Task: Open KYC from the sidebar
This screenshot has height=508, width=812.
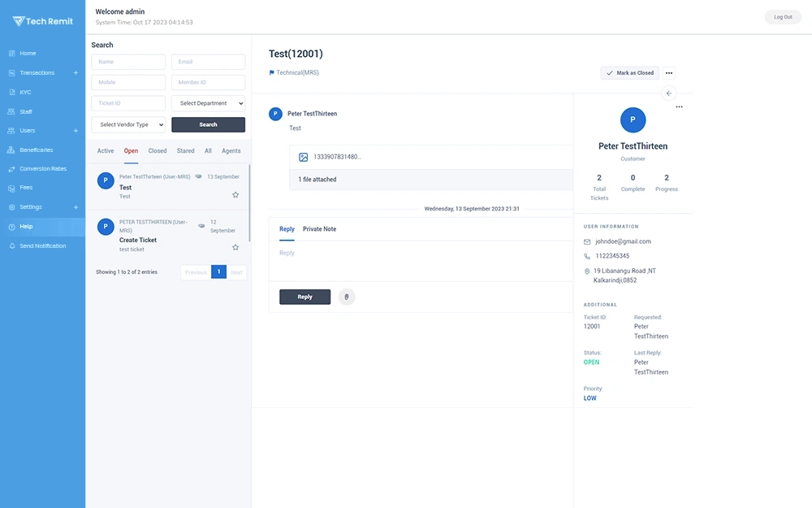Action: [x=25, y=92]
